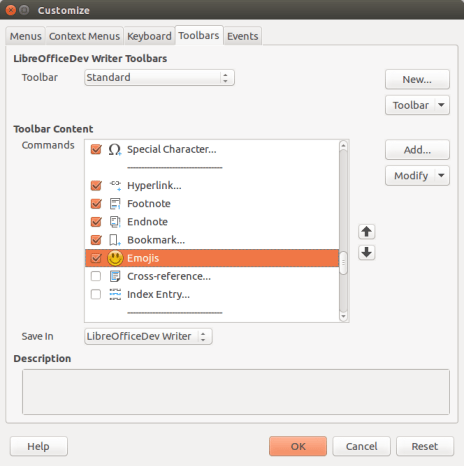Click the Emojis smiley face icon
Viewport: 464px width, 466px height.
point(115,258)
